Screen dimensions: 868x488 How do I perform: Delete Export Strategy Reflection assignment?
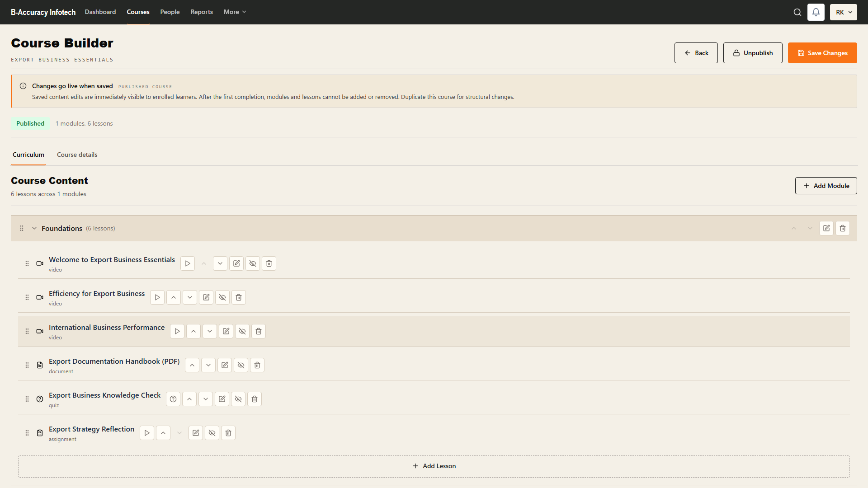228,433
